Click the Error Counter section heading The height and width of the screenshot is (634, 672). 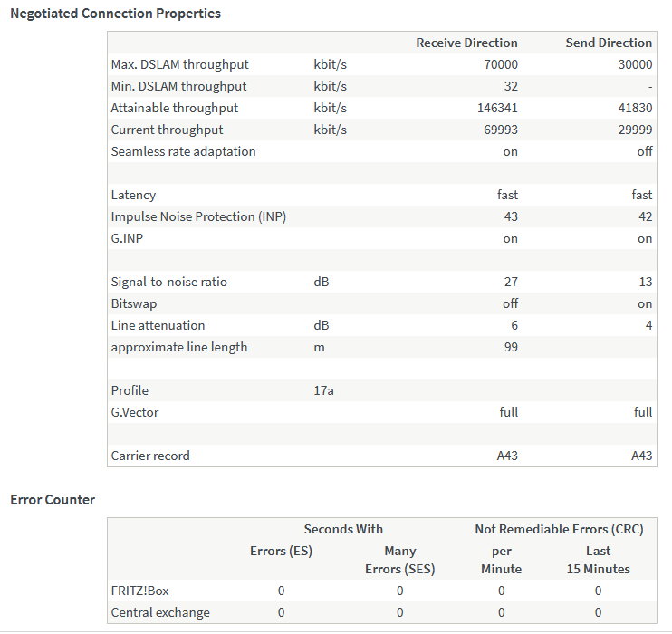[x=53, y=499]
